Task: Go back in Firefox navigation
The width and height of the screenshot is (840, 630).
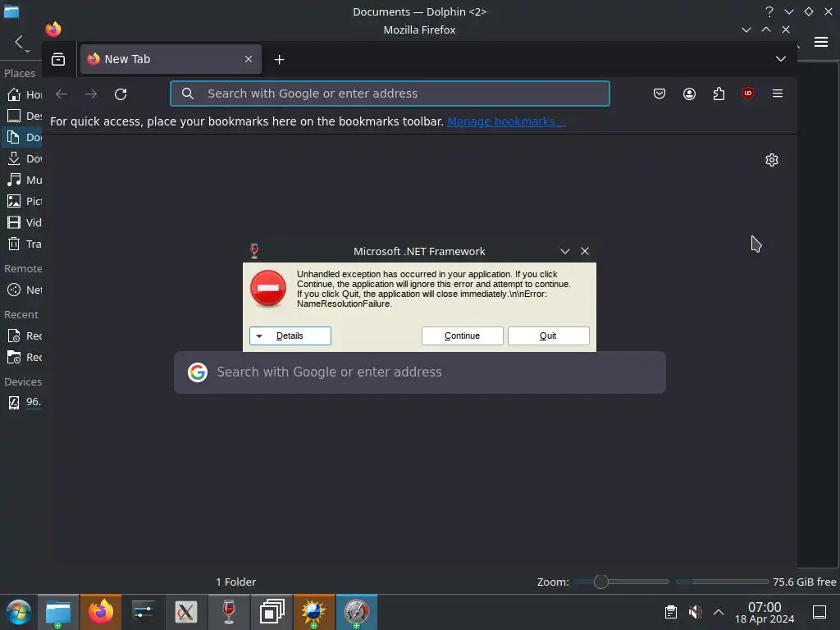Action: coord(62,94)
